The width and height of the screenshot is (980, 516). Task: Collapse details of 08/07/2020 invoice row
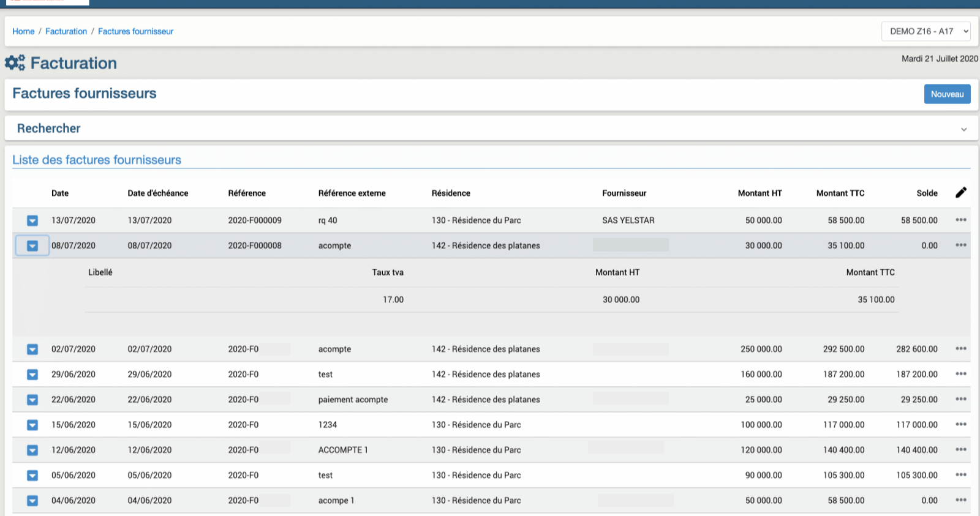32,245
